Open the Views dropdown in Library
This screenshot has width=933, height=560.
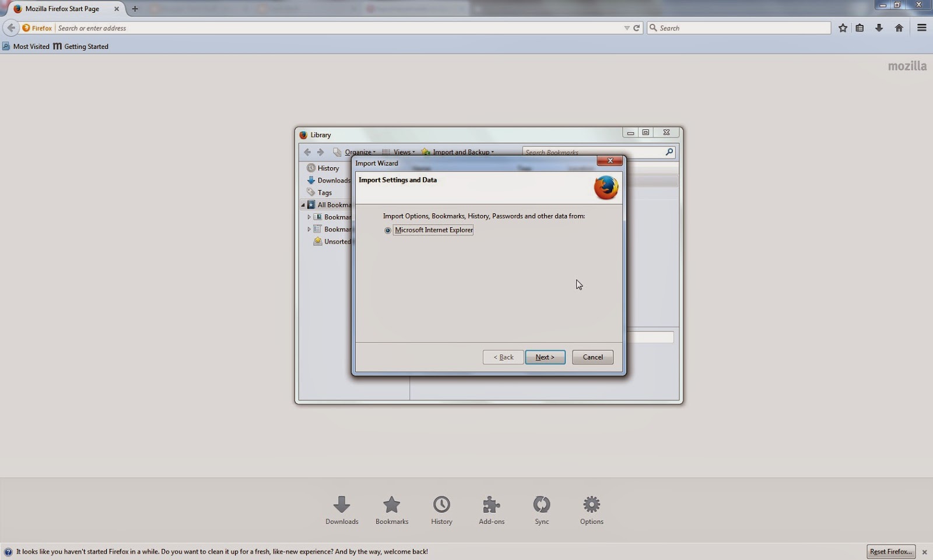(x=399, y=152)
